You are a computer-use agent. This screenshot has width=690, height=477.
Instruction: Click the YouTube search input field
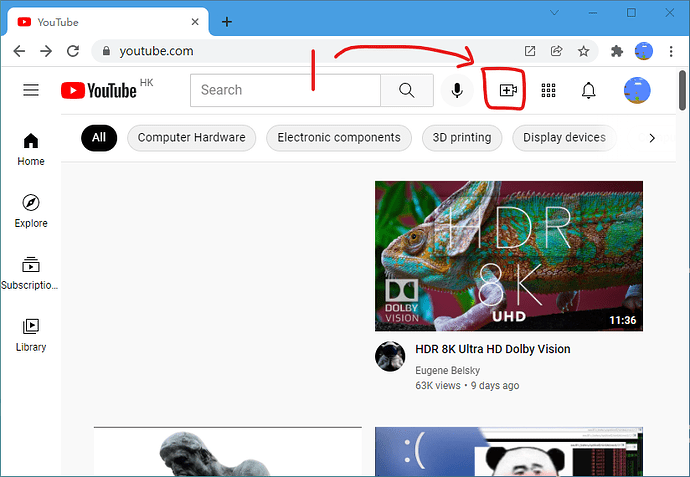coord(286,90)
